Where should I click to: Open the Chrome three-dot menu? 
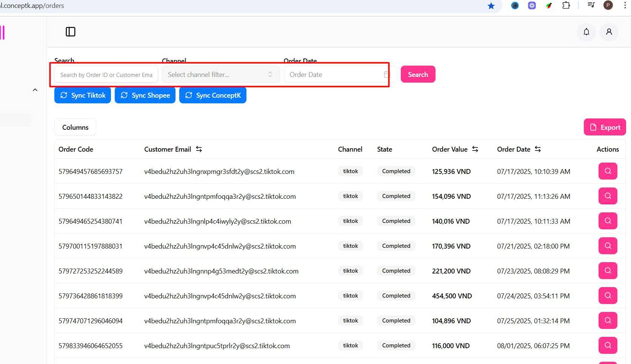(x=625, y=5)
